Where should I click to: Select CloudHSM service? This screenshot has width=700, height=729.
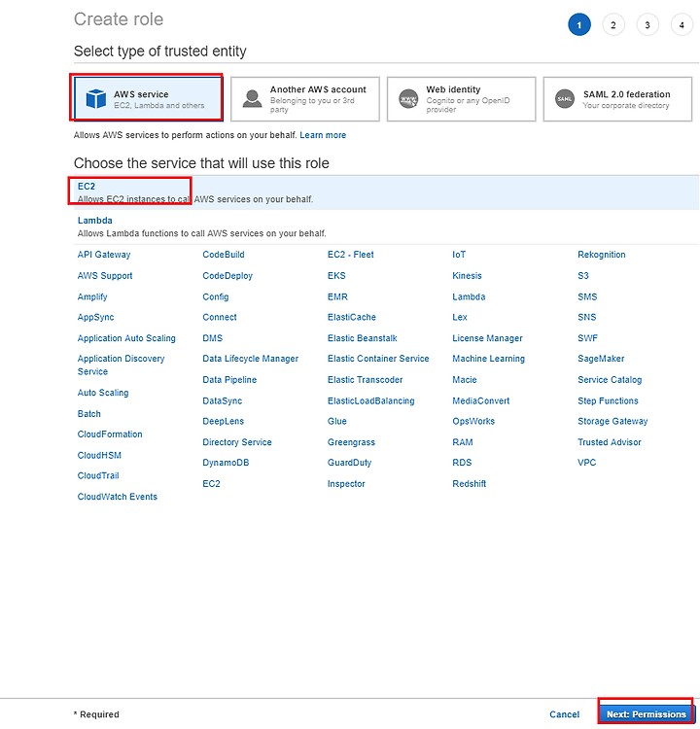[x=99, y=455]
